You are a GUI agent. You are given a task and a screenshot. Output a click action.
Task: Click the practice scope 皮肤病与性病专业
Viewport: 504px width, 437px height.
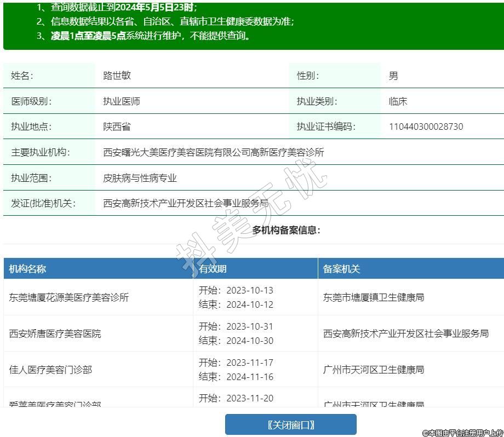pyautogui.click(x=140, y=178)
